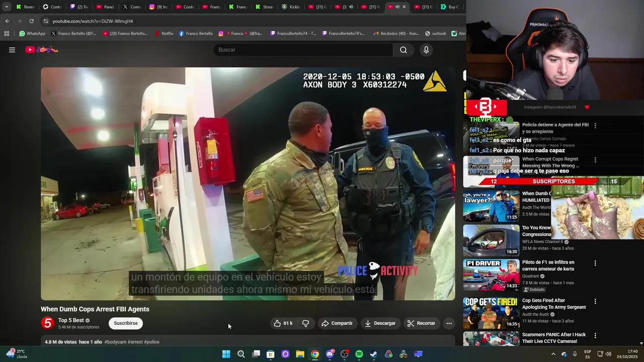Open Recibidos (40) Gmail bookmark

coord(396,34)
